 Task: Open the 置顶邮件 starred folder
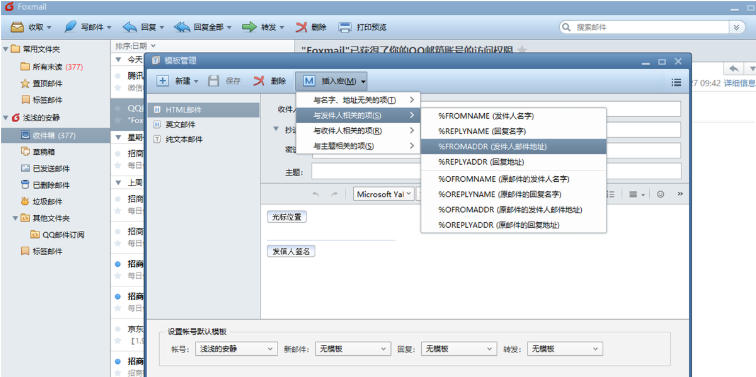[x=41, y=84]
